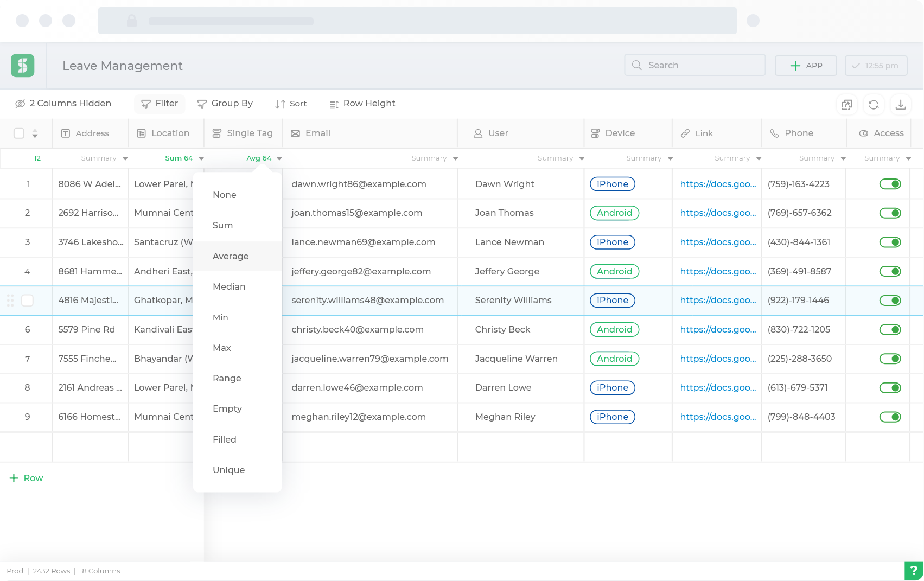Adjust Row Height setting

(x=362, y=104)
